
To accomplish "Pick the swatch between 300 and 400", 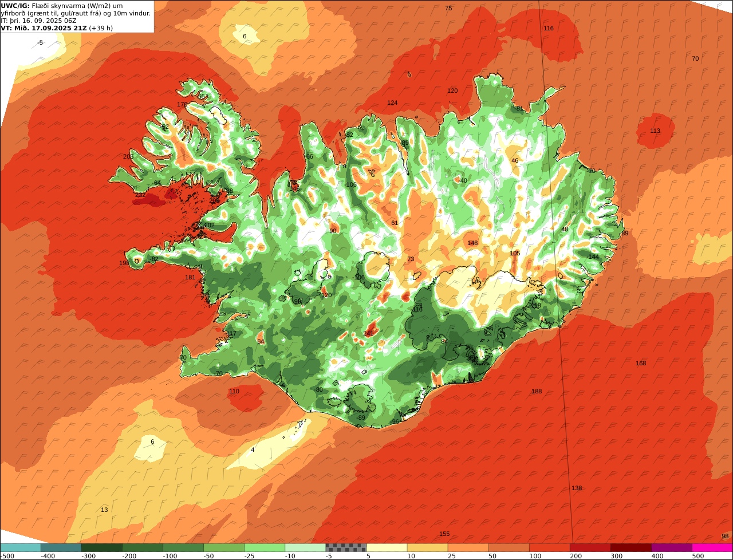I will [x=631, y=547].
